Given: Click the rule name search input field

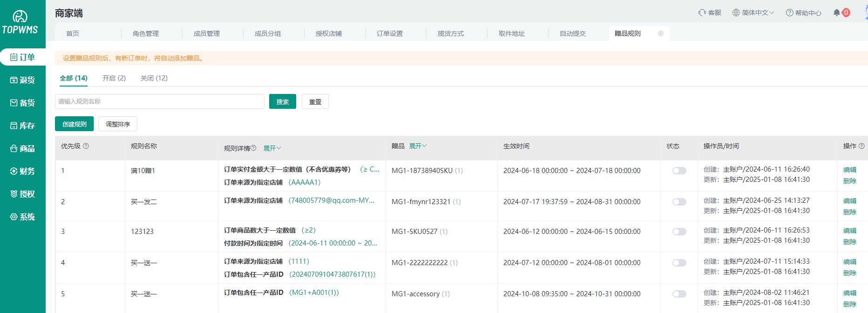Looking at the screenshot, I should tap(159, 101).
